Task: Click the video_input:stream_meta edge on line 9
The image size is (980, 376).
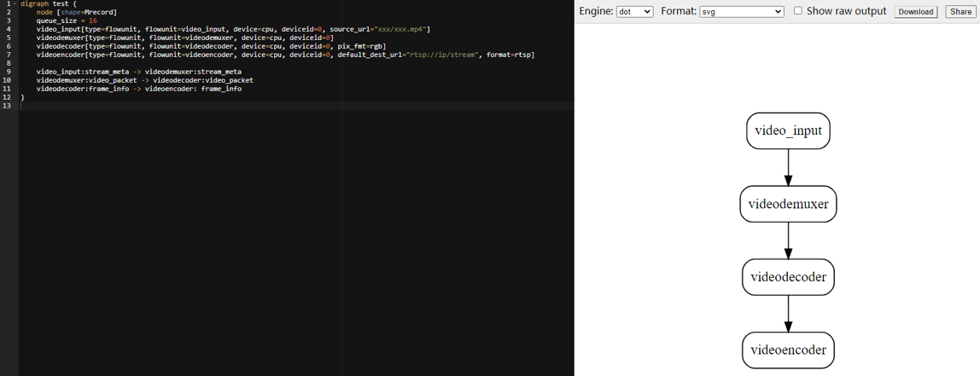Action: click(139, 72)
